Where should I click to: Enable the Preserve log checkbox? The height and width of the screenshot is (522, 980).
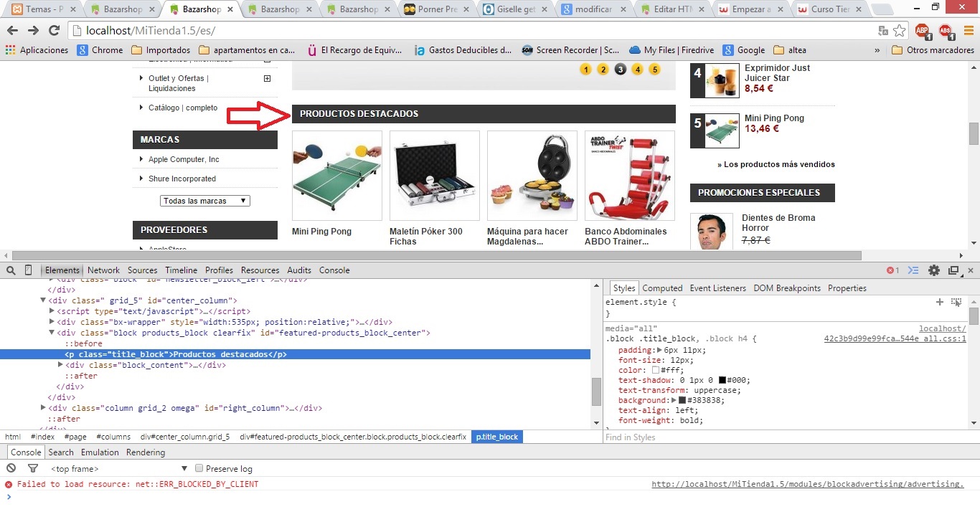[x=199, y=468]
